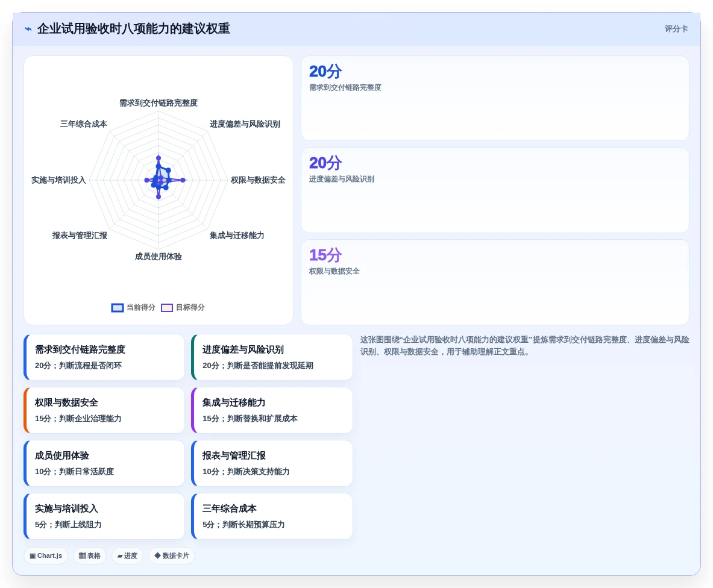Click 进度偏差与风险识别 caption under second 20分
This screenshot has height=588, width=713.
tap(342, 179)
